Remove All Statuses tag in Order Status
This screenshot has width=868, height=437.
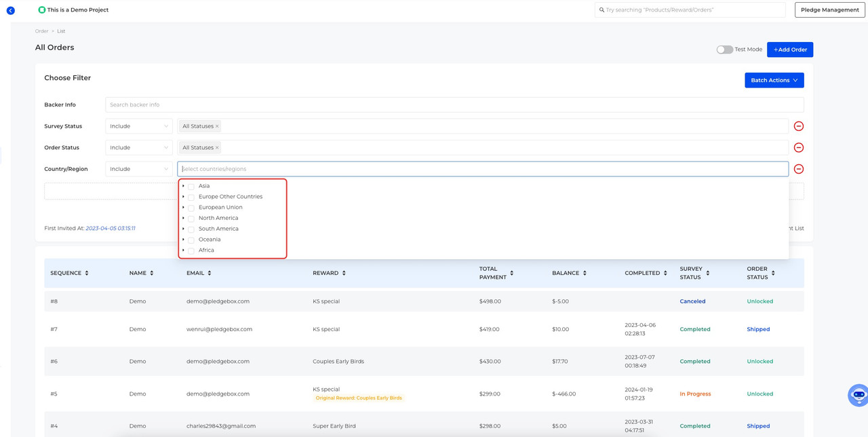[x=217, y=147]
